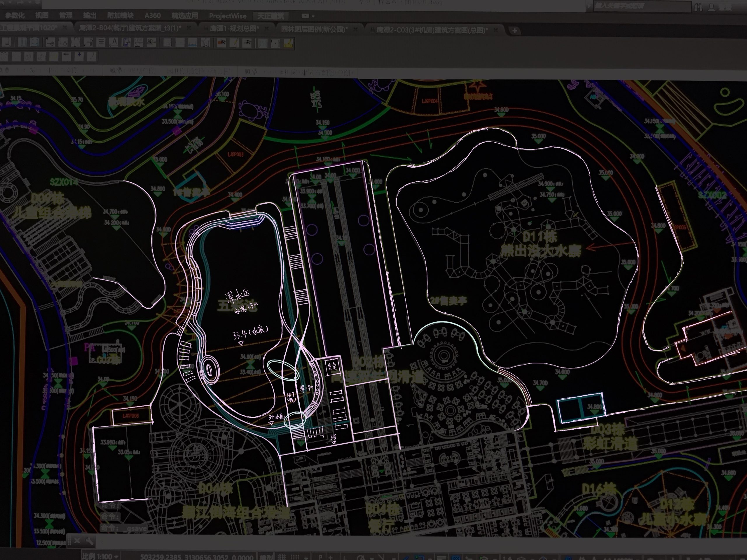
Task: Close the 工程景观平面1020 drawing tab
Action: click(65, 27)
